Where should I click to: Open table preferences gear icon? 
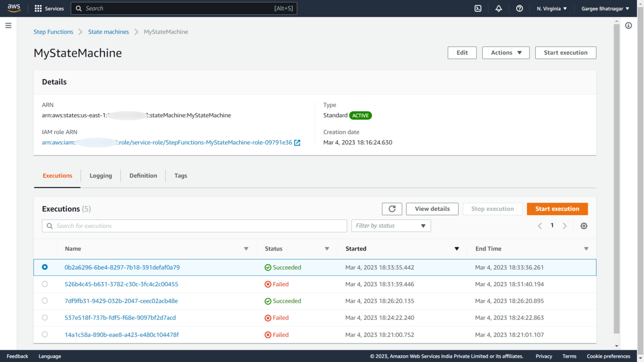pyautogui.click(x=584, y=226)
